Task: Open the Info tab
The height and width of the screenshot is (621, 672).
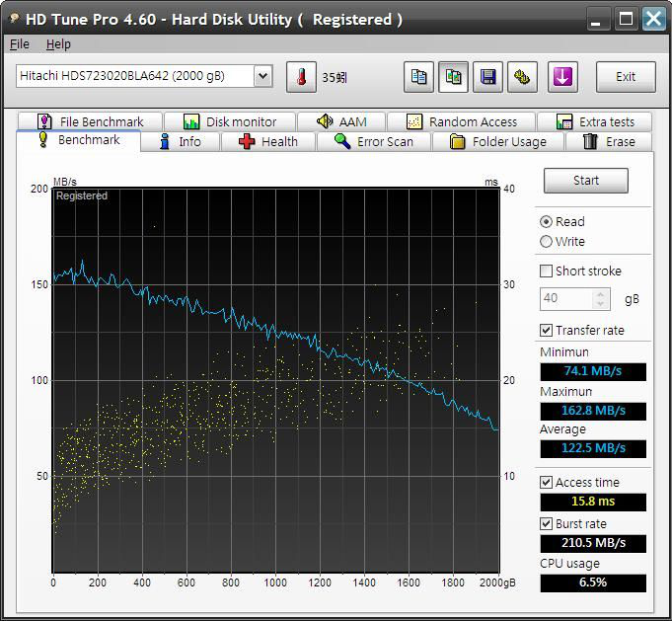Action: pyautogui.click(x=180, y=141)
